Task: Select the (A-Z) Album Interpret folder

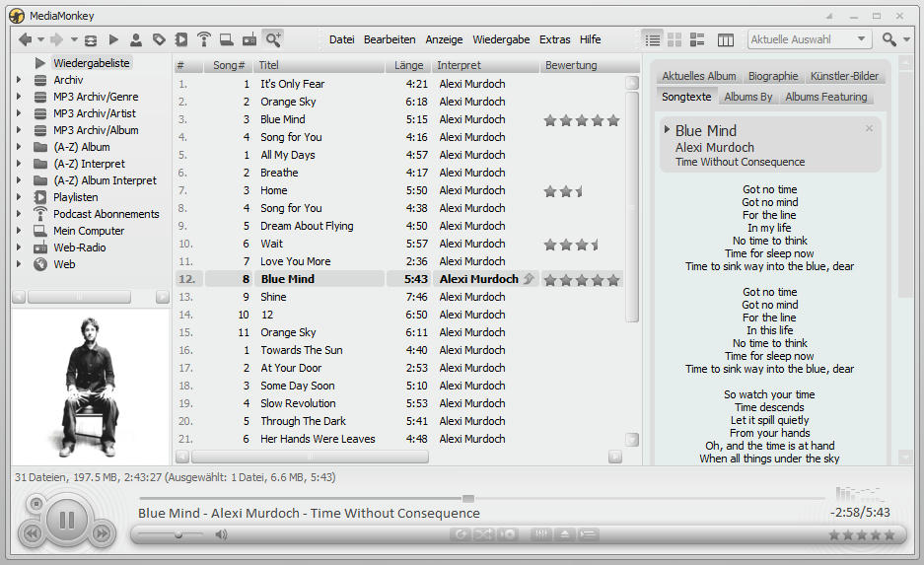Action: pos(105,180)
